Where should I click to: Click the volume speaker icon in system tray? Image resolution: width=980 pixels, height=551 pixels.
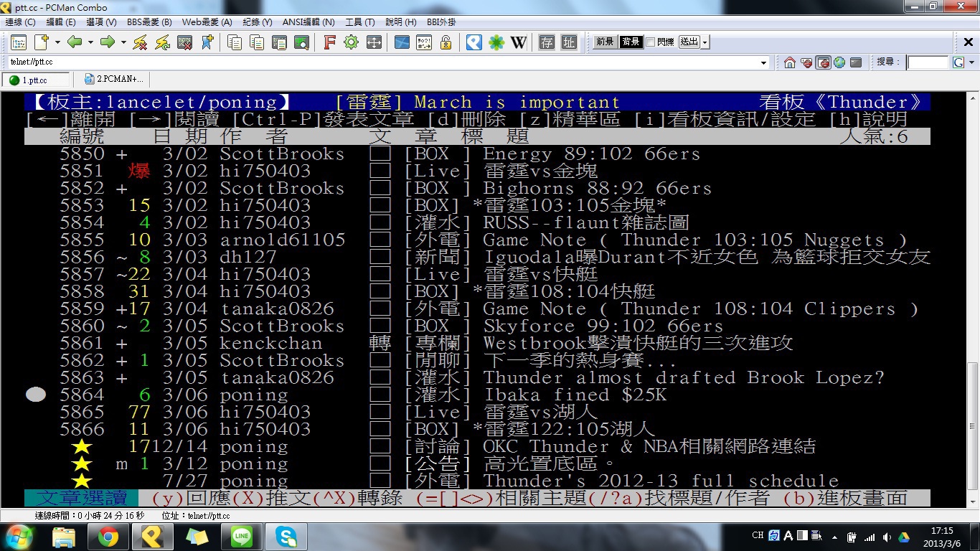pos(887,537)
